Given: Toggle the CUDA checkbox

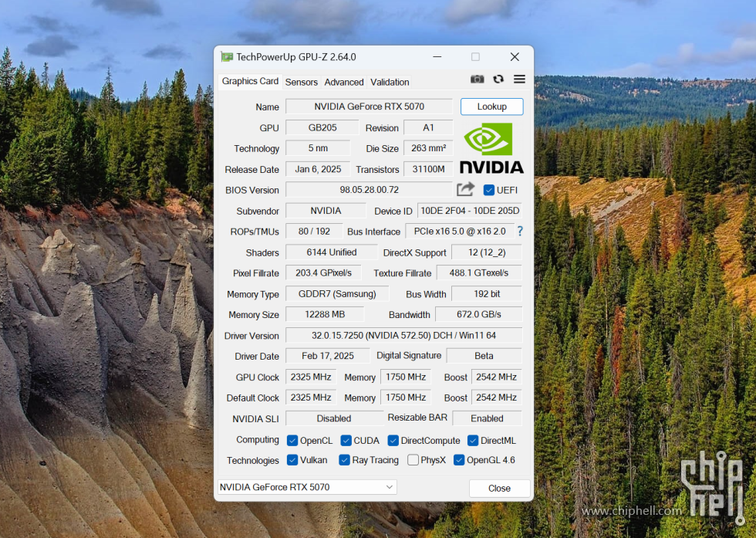Looking at the screenshot, I should 346,441.
